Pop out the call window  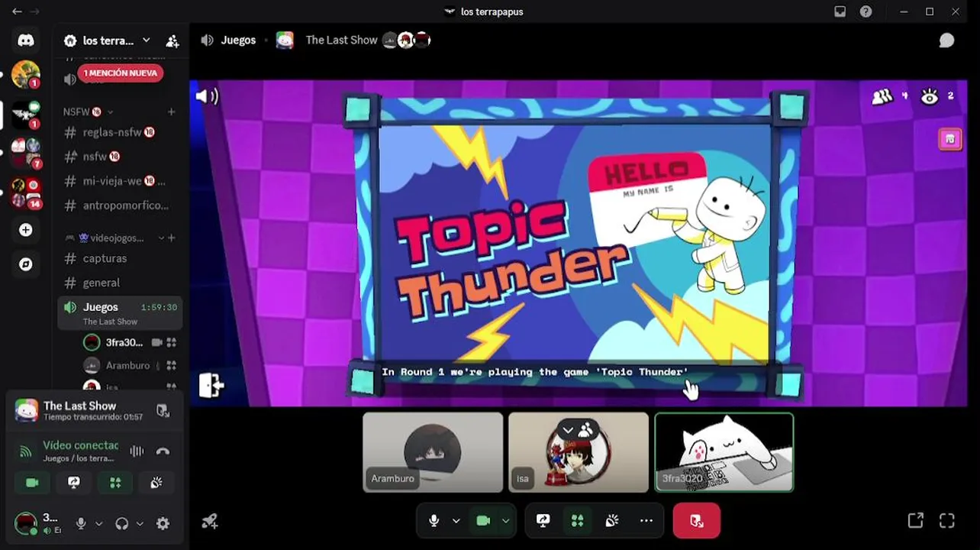coord(915,520)
